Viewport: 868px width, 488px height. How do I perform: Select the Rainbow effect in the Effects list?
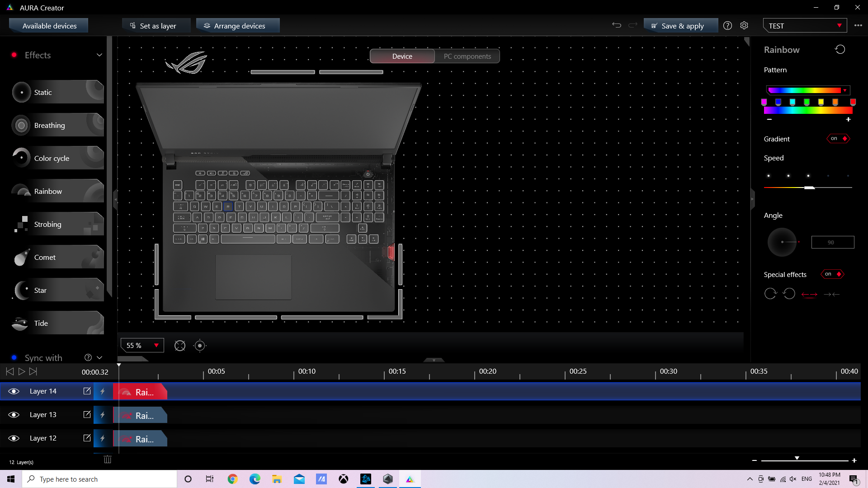(58, 191)
